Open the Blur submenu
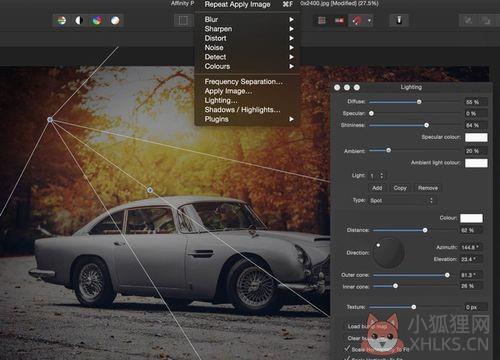This screenshot has height=360, width=500. (247, 19)
